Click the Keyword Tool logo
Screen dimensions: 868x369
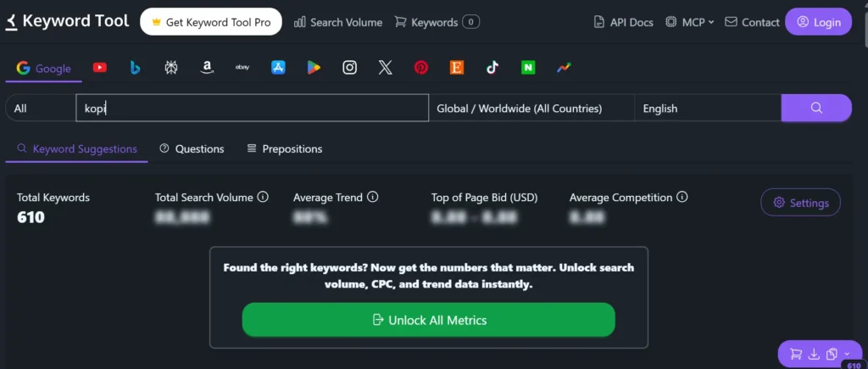pos(67,21)
